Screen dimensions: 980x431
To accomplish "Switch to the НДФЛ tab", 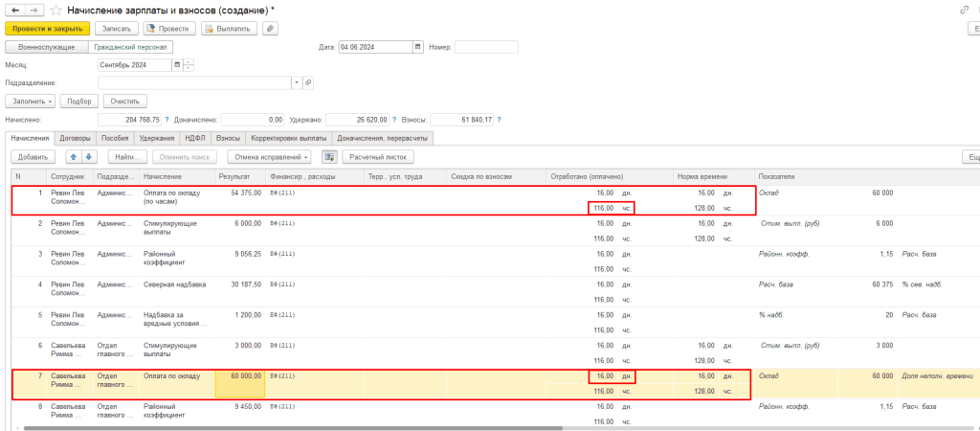I will click(195, 138).
